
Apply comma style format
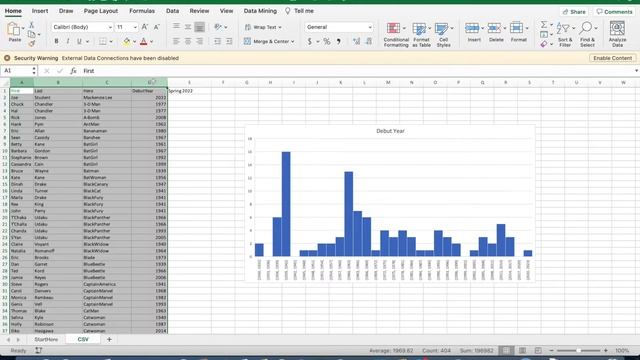tap(339, 41)
